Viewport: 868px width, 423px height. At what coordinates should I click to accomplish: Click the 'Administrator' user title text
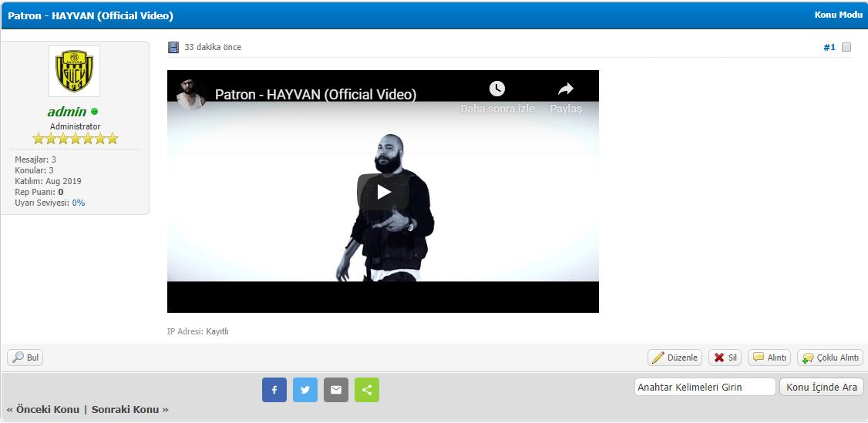tap(76, 126)
